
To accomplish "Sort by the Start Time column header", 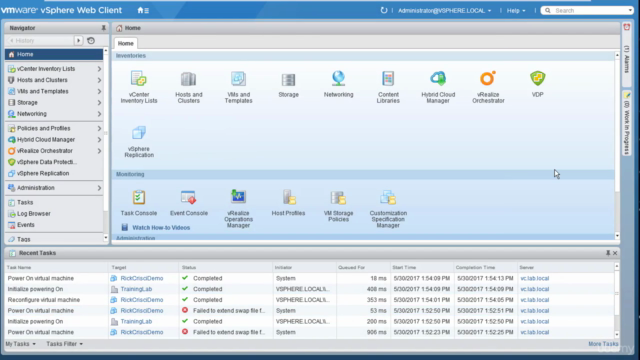I will tap(421, 267).
